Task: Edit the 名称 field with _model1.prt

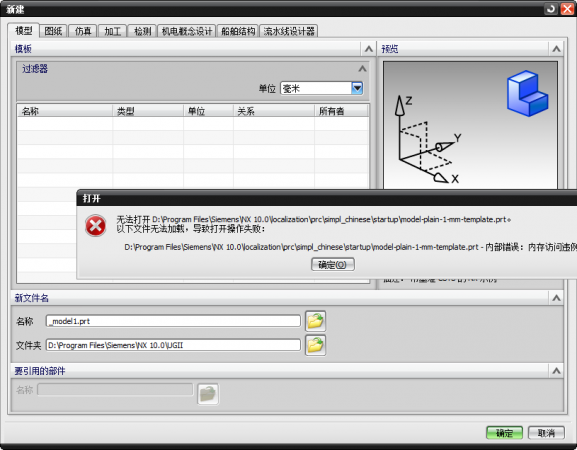Action: [173, 321]
